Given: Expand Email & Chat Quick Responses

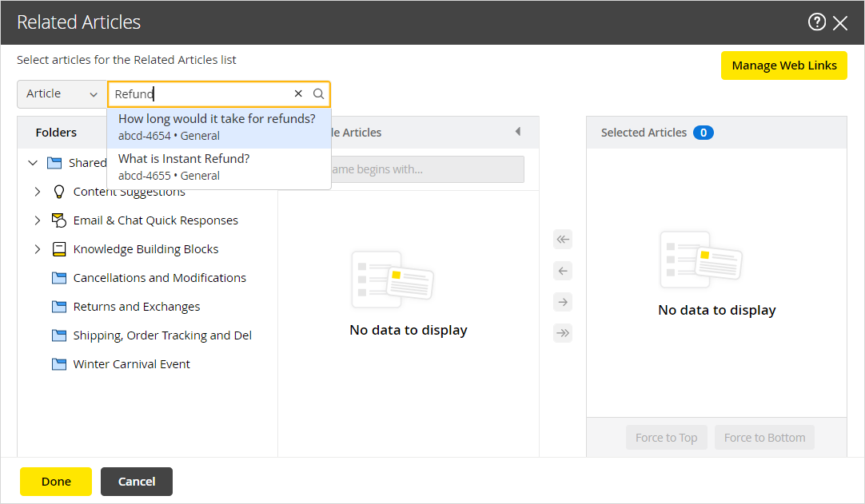Looking at the screenshot, I should (x=38, y=220).
